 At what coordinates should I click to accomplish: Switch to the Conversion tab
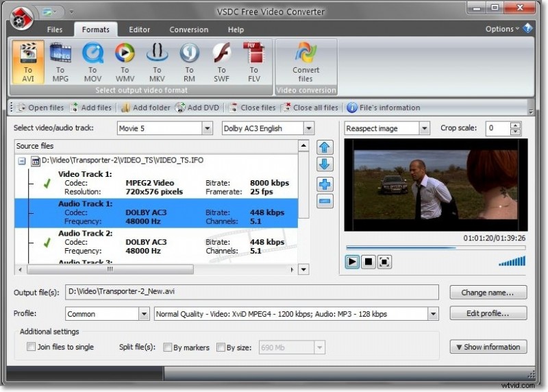(x=189, y=29)
